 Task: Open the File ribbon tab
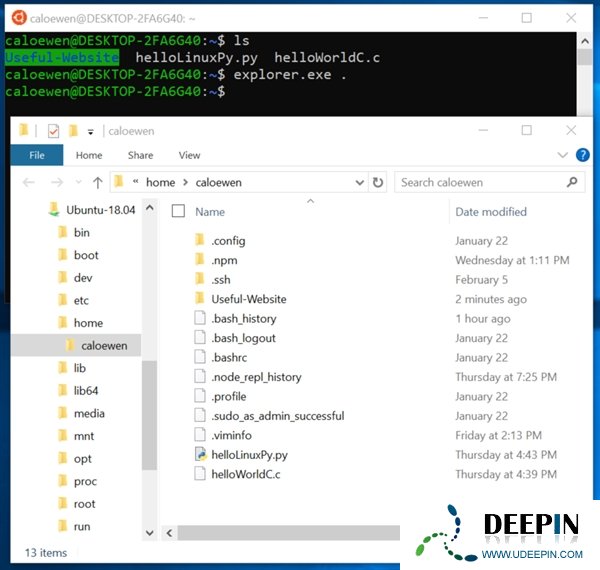[x=37, y=155]
